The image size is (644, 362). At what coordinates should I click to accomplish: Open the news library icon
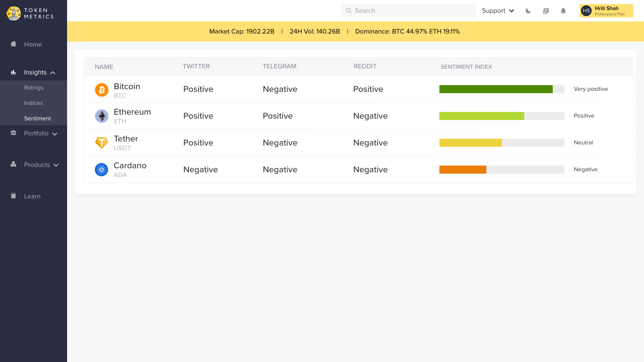(546, 11)
